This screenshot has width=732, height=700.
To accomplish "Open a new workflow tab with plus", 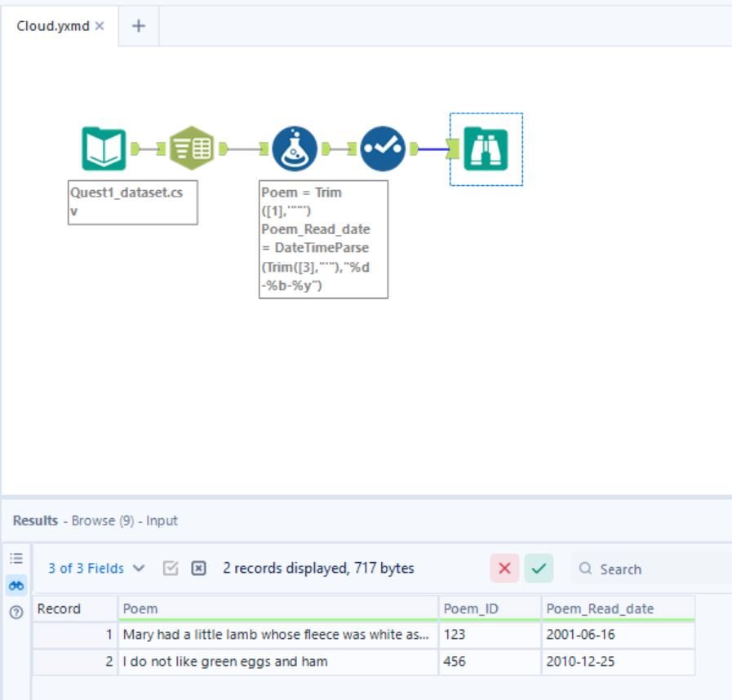I will click(139, 26).
